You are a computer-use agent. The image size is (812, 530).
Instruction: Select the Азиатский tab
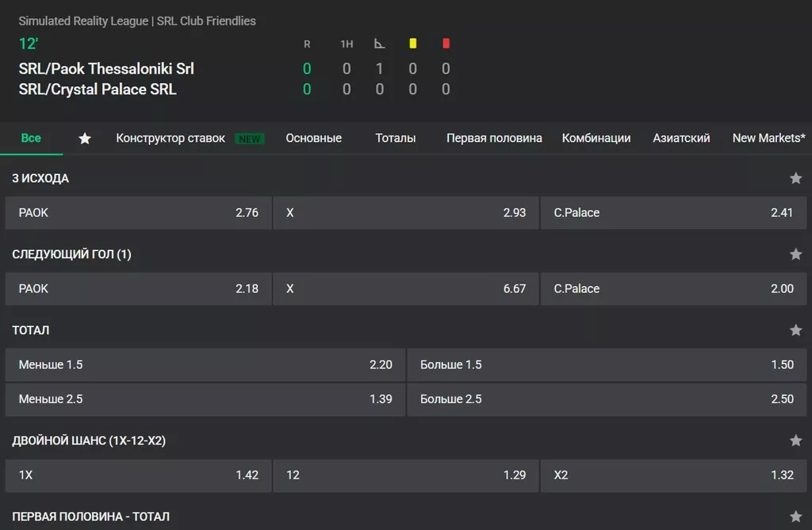[x=681, y=138]
